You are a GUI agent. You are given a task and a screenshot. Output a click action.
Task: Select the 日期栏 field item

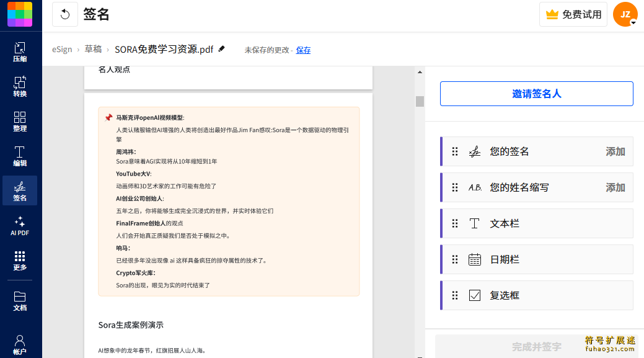(536, 259)
